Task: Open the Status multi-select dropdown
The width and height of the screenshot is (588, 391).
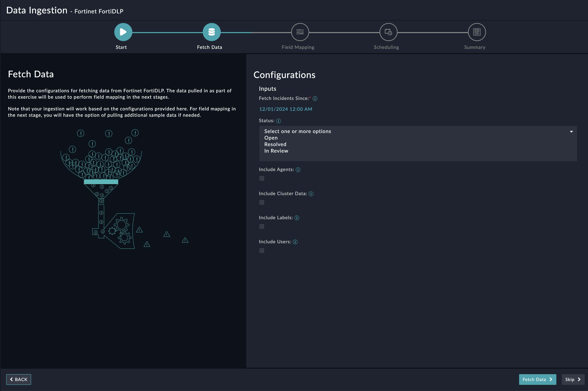Action: click(x=571, y=131)
